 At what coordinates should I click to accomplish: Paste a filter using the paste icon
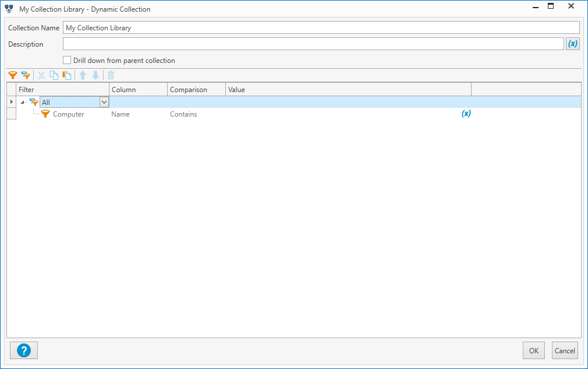tap(66, 75)
